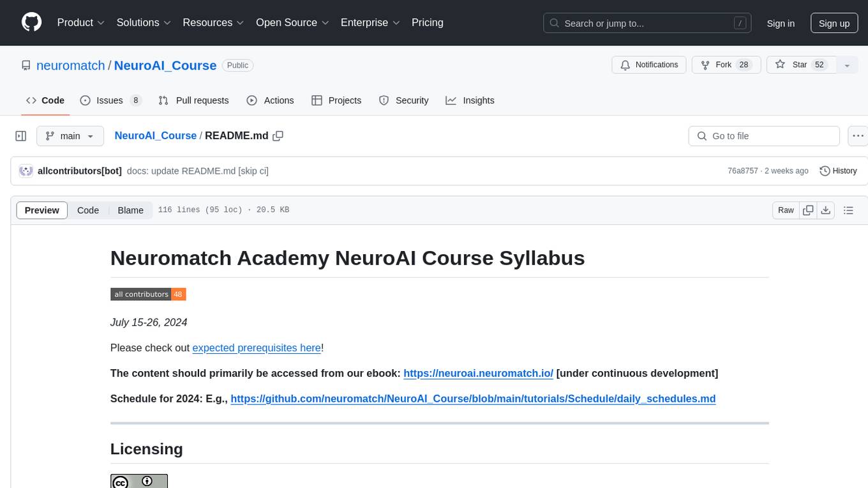Open the README outline list
Screen dimensions: 868x488
pos(848,210)
